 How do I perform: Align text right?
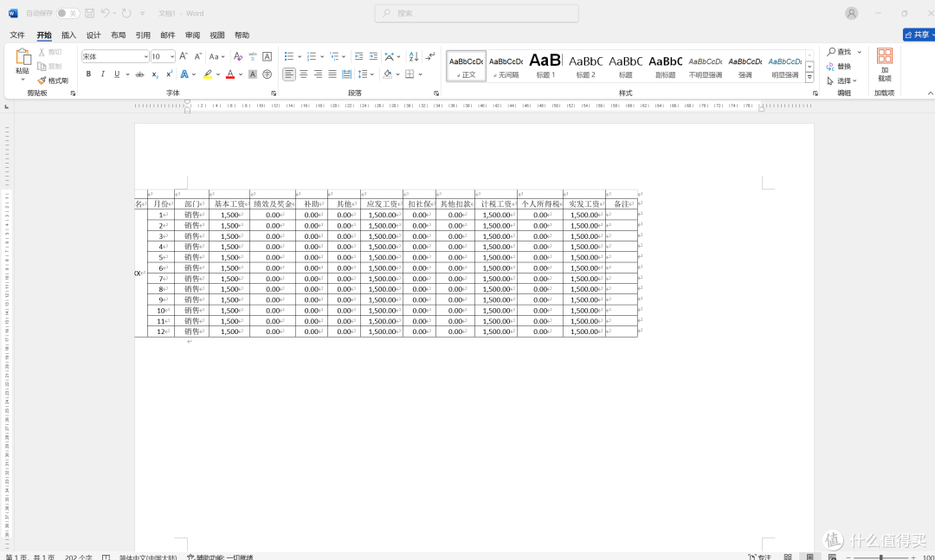click(318, 74)
